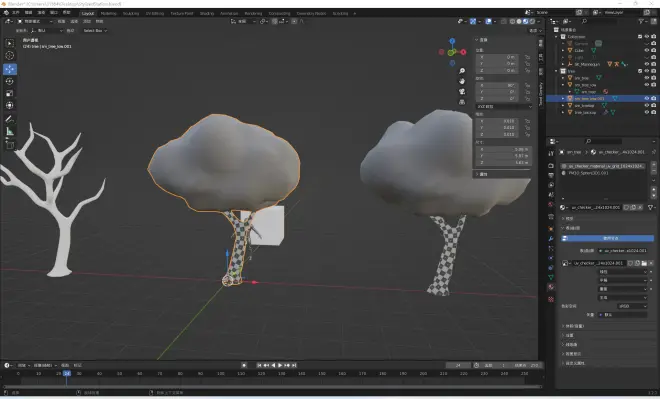Open the Object Mode dropdown in header
Viewport: 660px width, 399px height.
[35, 21]
